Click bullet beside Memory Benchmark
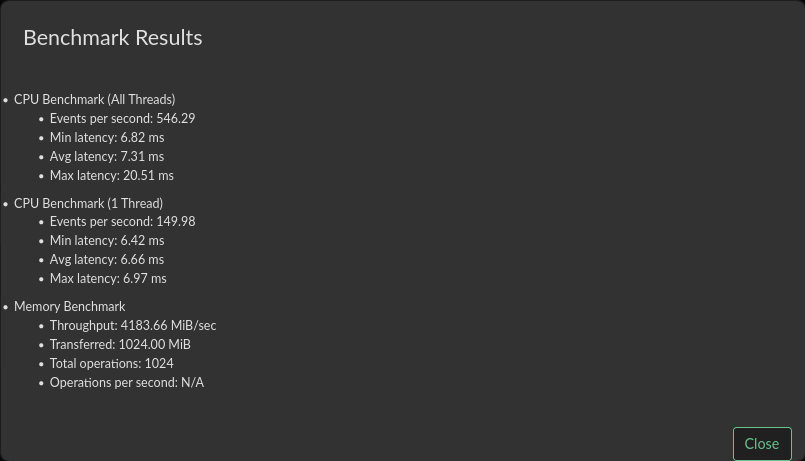Screen dimensions: 805x461 (x=5, y=307)
